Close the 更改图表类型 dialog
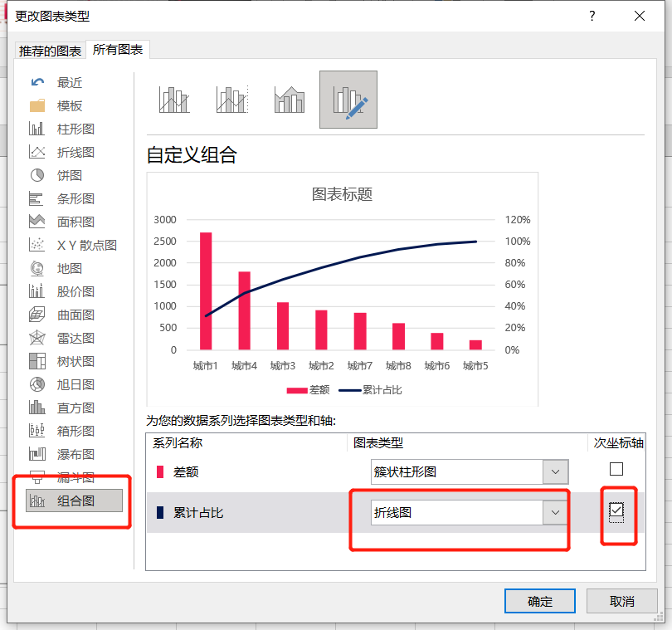 click(640, 17)
